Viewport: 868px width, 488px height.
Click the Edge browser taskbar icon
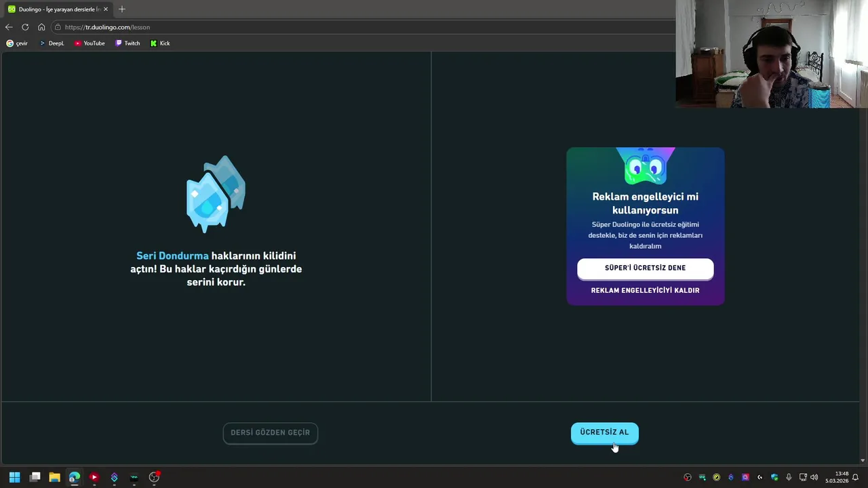pos(75,477)
